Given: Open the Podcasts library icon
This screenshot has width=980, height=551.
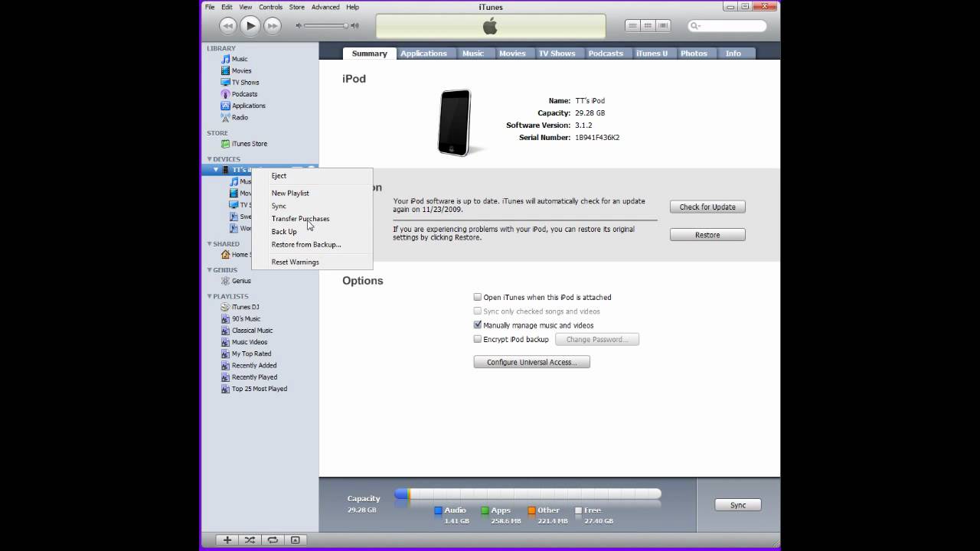Looking at the screenshot, I should 225,94.
